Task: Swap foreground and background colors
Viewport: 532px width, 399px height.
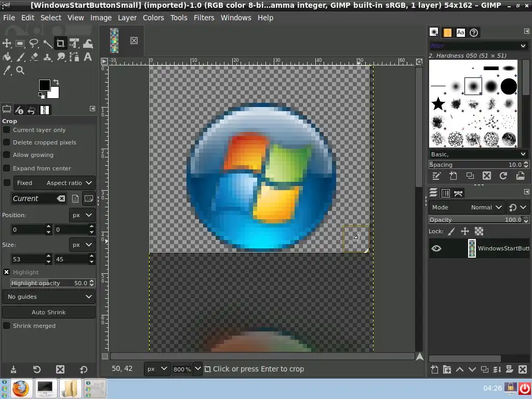Action: pyautogui.click(x=56, y=82)
